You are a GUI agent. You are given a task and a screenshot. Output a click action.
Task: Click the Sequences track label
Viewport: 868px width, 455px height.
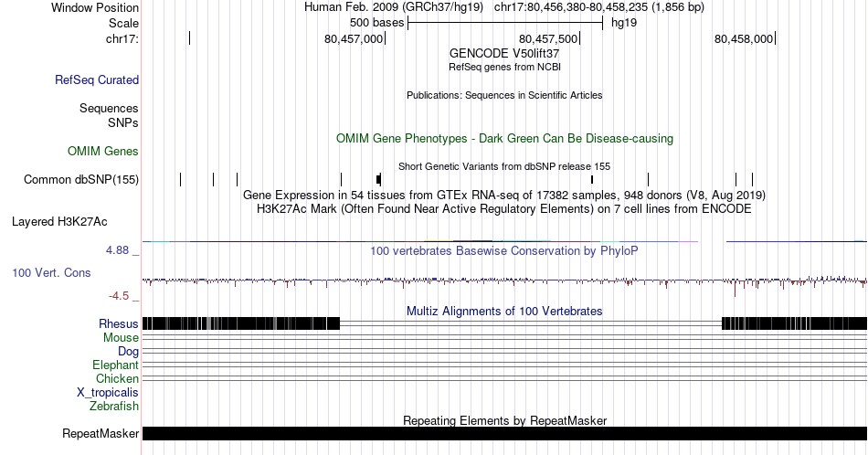(x=109, y=108)
